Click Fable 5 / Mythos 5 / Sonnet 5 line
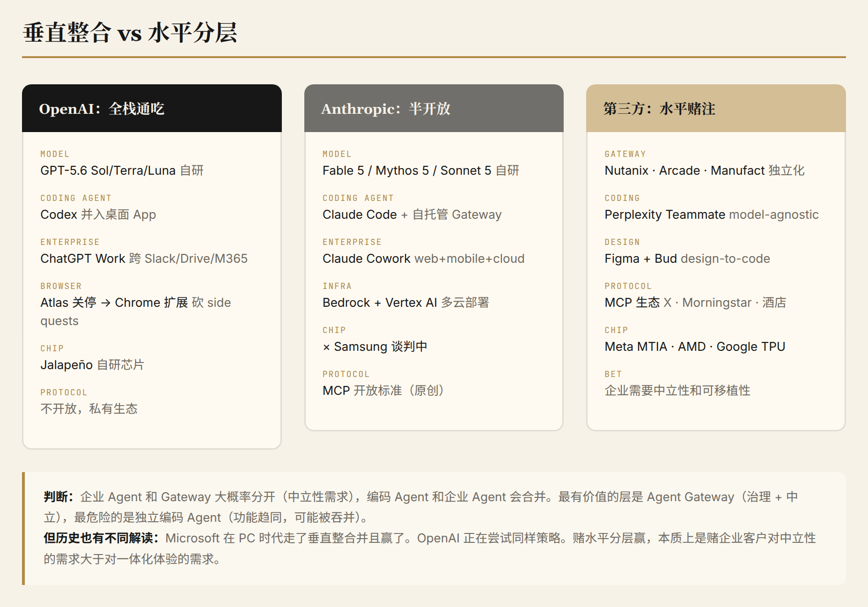 [420, 170]
